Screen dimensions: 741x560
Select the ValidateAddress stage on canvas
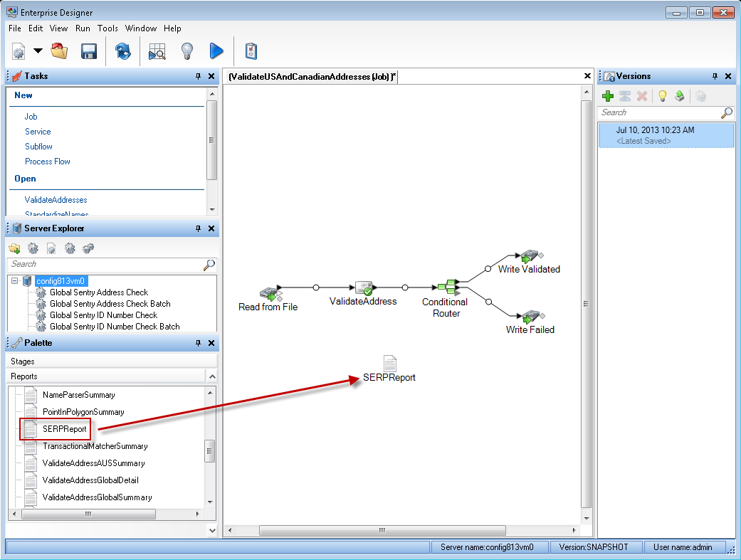point(364,288)
